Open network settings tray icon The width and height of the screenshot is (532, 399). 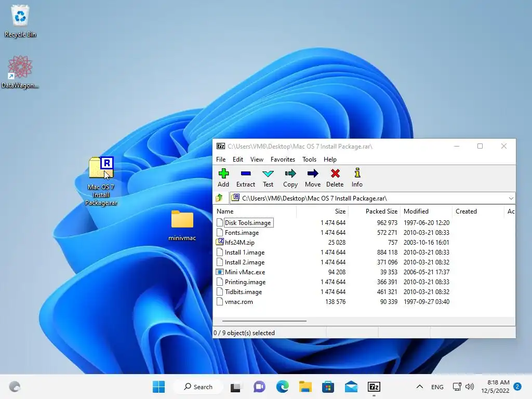coord(457,387)
